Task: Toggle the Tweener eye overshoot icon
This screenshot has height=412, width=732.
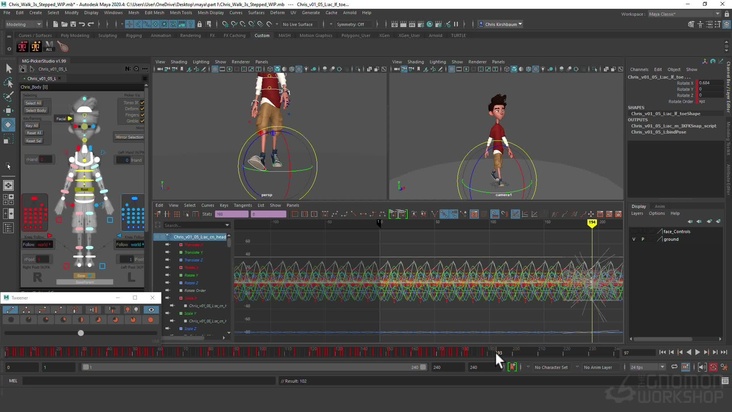Action: 151,310
